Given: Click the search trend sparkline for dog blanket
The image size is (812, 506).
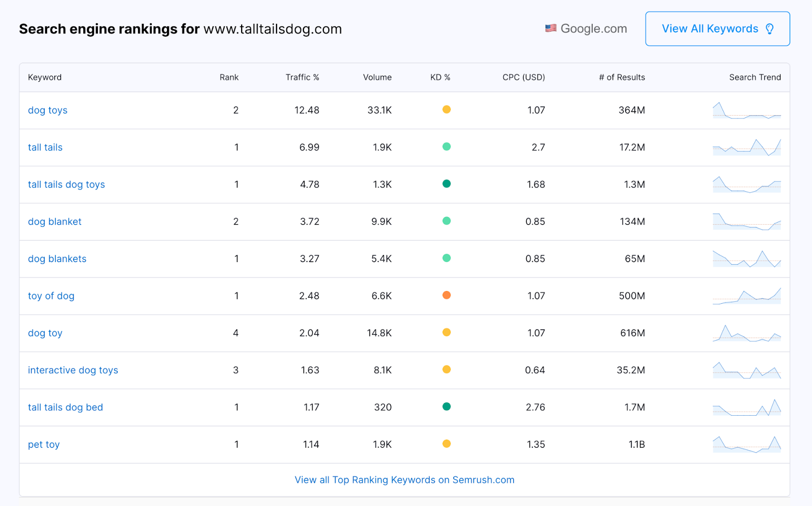Looking at the screenshot, I should click(747, 222).
